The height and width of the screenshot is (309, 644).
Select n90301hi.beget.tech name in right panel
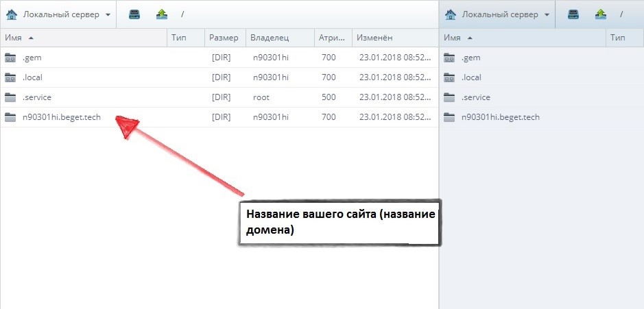point(501,117)
